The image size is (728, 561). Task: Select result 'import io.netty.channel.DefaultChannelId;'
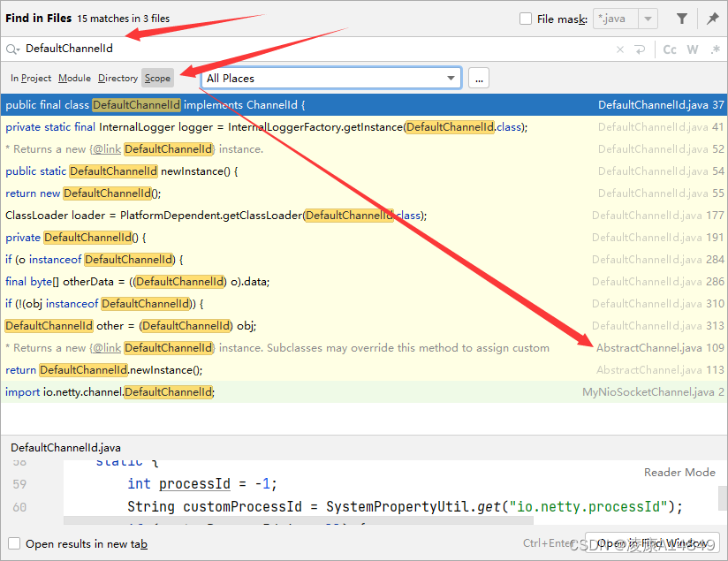364,392
